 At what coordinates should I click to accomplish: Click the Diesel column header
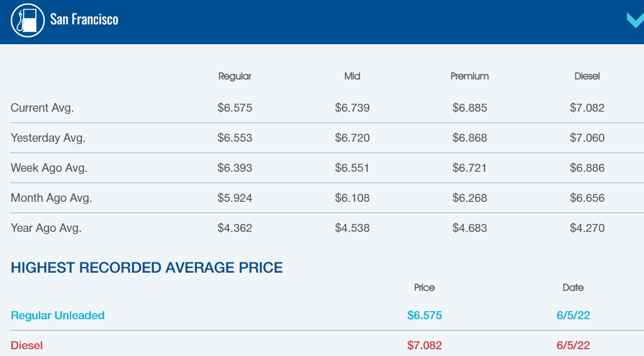click(587, 76)
